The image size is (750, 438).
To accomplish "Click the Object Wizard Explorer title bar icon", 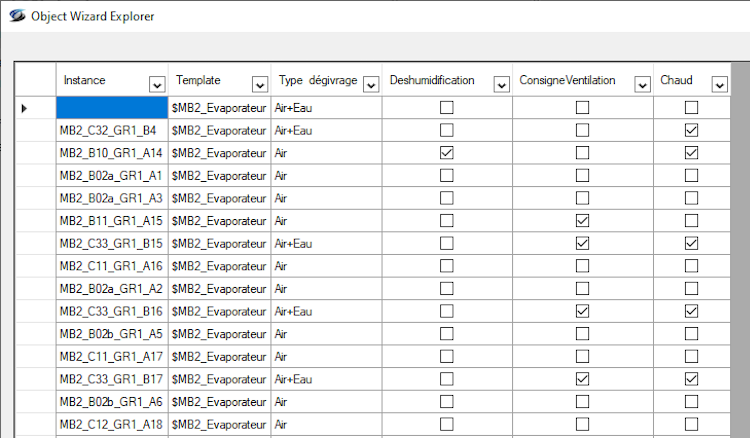I will 14,17.
